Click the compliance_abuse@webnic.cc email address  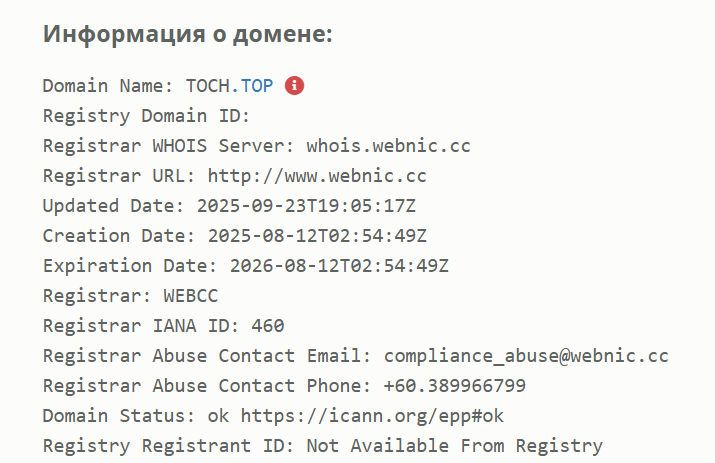(x=526, y=356)
